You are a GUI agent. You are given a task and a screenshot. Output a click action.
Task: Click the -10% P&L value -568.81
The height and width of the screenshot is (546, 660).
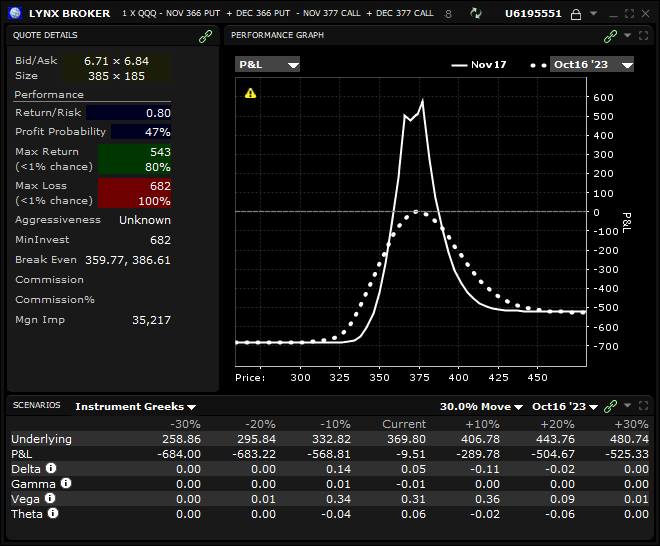coord(329,454)
